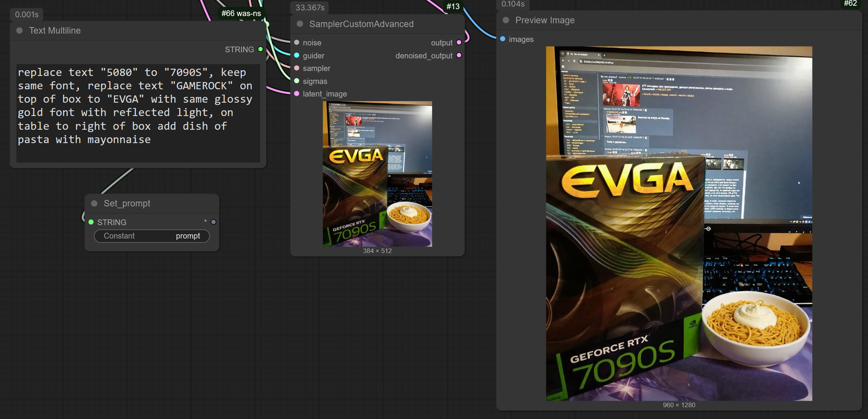This screenshot has width=868, height=419.
Task: Click the guider input socket
Action: click(296, 55)
